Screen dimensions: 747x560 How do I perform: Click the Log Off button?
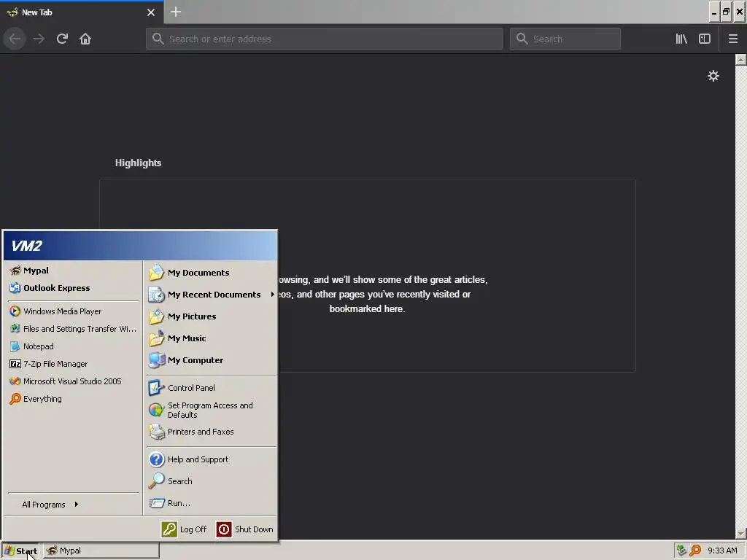184,529
